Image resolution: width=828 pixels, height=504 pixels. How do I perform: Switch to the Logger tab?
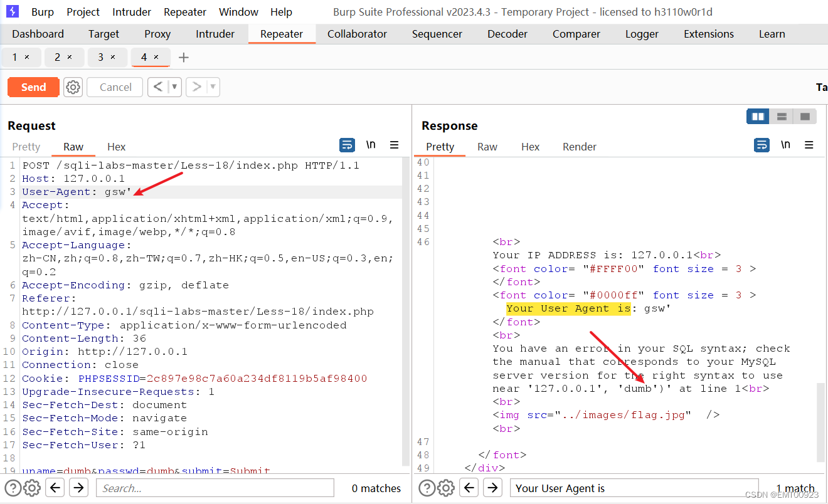[x=642, y=34]
